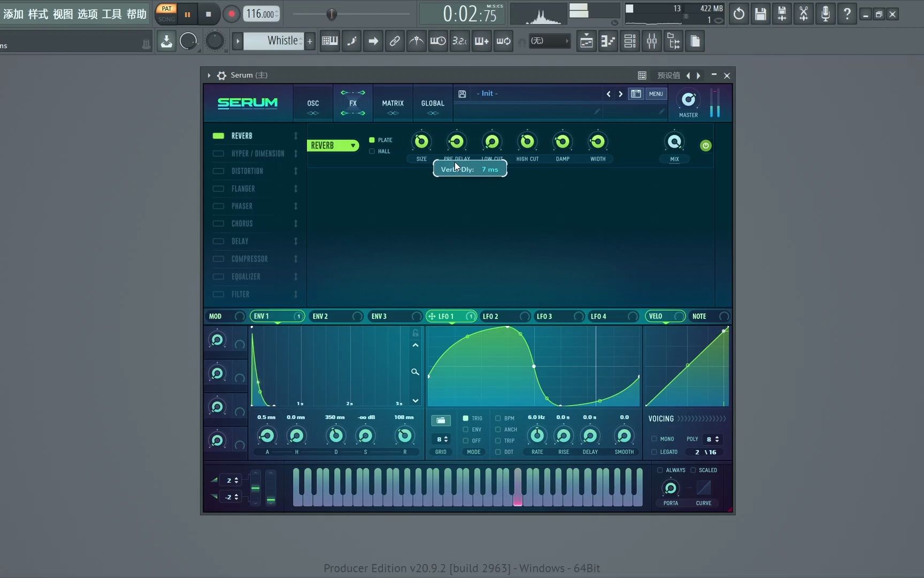This screenshot has height=578, width=924.
Task: Adjust the POLY voices stepper
Action: (x=712, y=439)
